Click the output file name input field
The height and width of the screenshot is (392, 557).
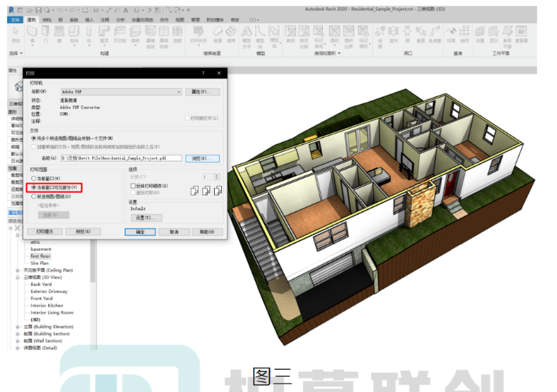[x=121, y=158]
